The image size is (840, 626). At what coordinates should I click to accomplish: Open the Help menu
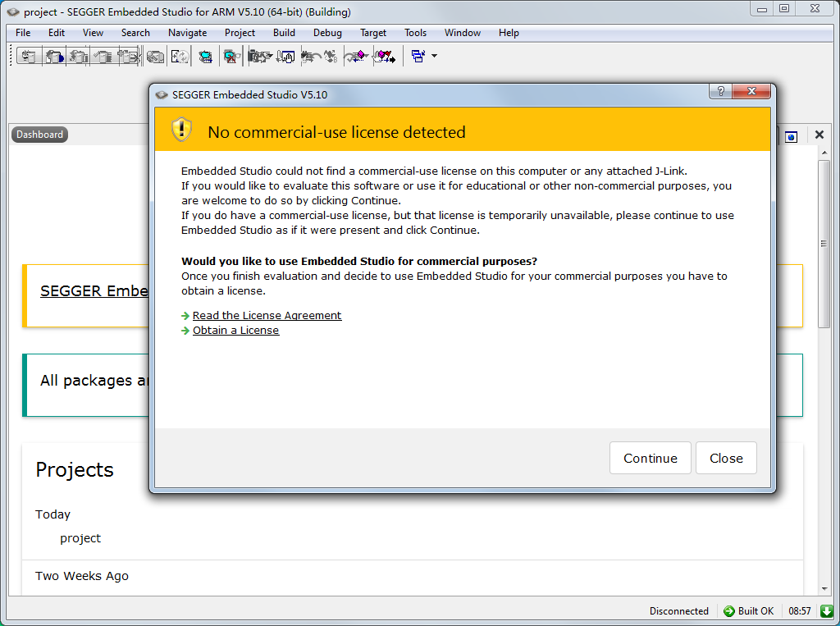[x=509, y=33]
